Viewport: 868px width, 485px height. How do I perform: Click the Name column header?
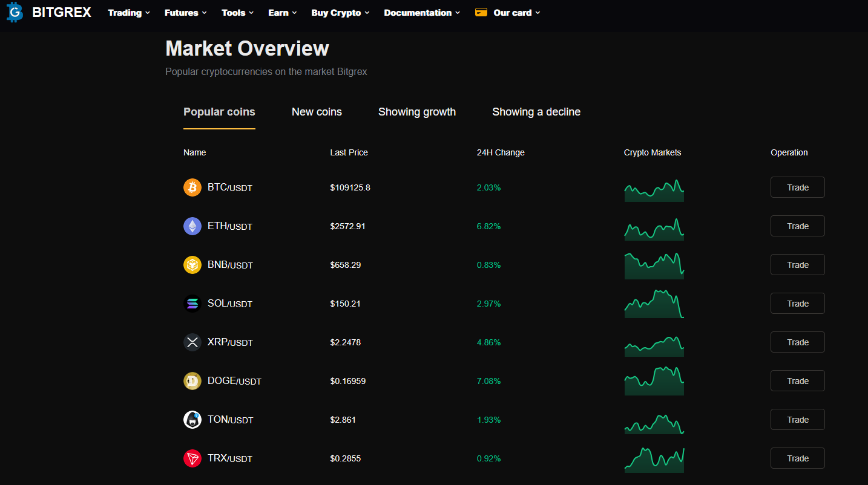(195, 152)
